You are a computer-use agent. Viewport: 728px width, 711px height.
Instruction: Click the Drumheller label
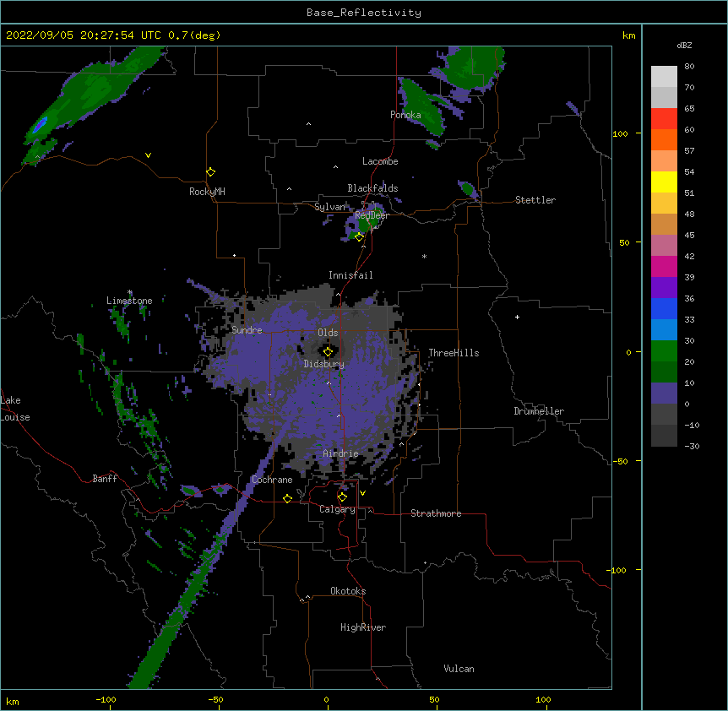539,411
